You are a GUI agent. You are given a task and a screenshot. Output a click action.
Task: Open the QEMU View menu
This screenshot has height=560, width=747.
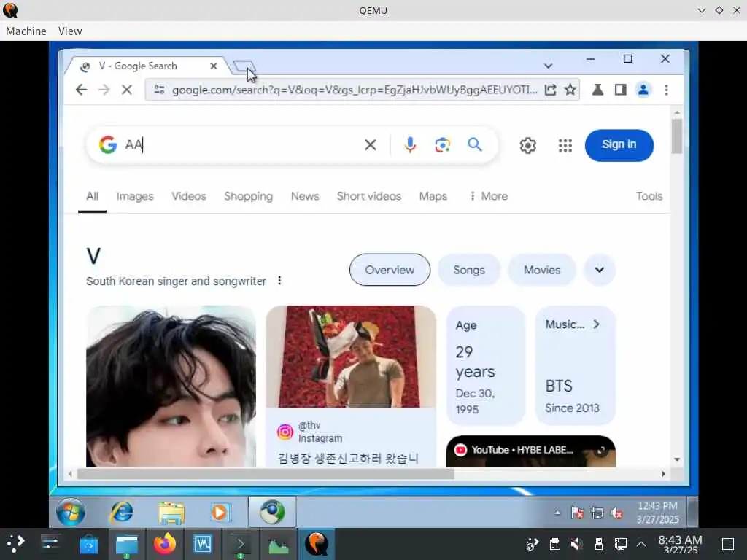coord(70,31)
